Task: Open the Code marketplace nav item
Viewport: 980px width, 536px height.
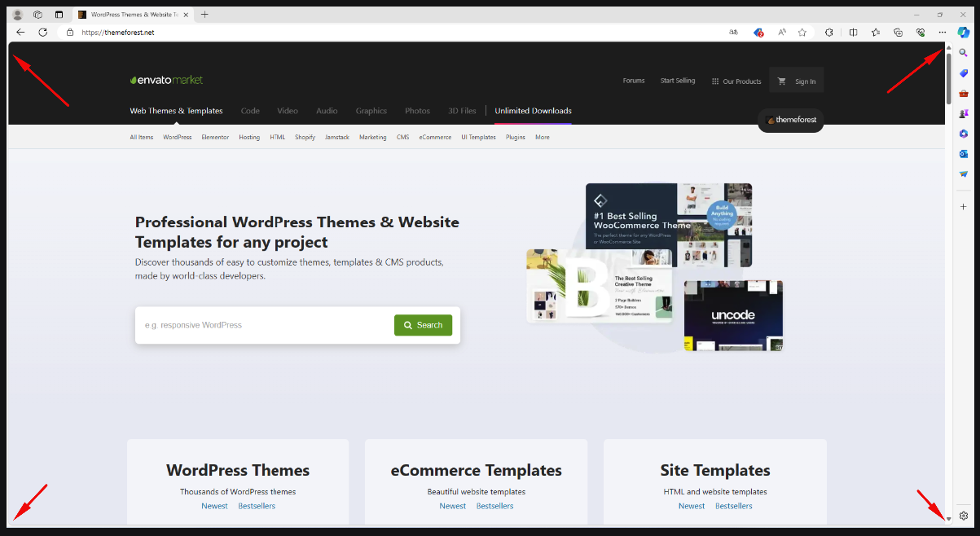Action: (x=250, y=111)
